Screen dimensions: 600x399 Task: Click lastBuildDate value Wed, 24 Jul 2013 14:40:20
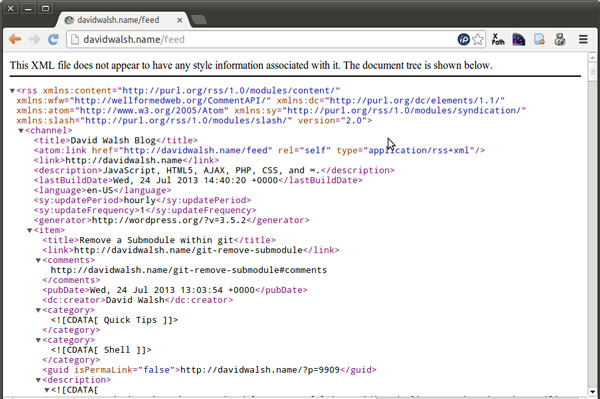179,180
